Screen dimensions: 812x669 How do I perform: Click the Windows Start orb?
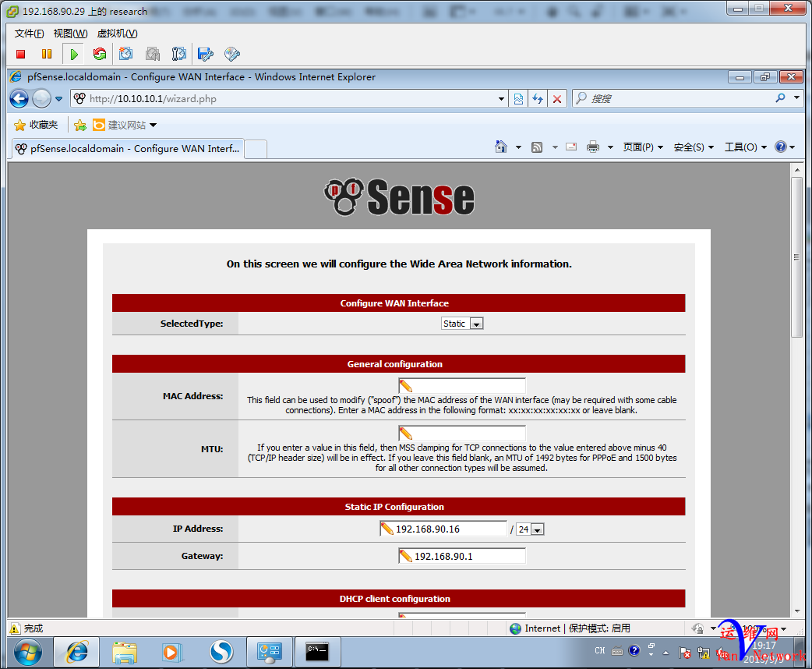pos(28,652)
